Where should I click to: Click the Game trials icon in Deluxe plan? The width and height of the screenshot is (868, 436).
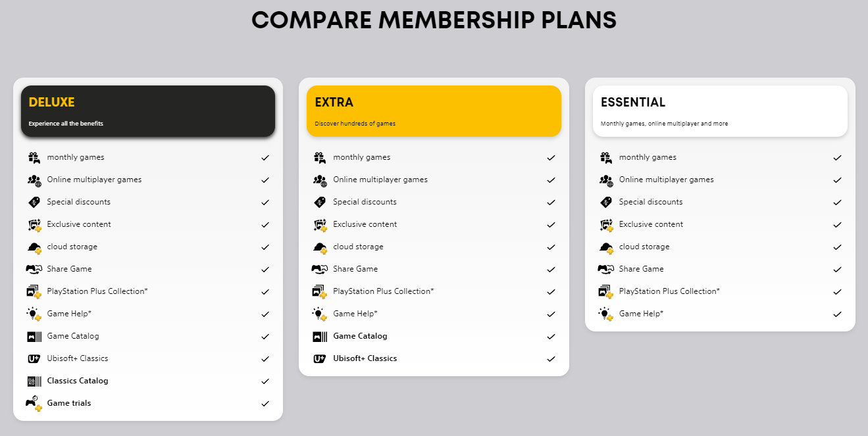pyautogui.click(x=34, y=403)
